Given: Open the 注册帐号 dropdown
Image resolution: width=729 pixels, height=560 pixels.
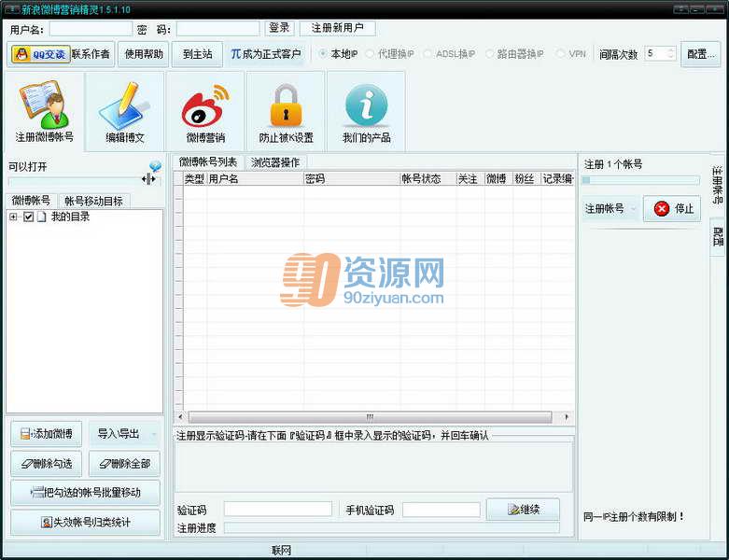Looking at the screenshot, I should [x=610, y=209].
